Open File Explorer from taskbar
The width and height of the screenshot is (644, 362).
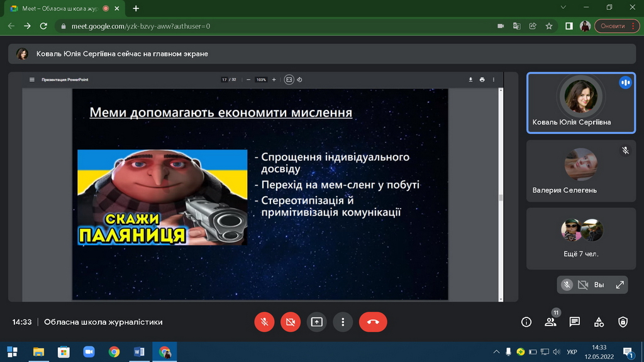(x=38, y=352)
